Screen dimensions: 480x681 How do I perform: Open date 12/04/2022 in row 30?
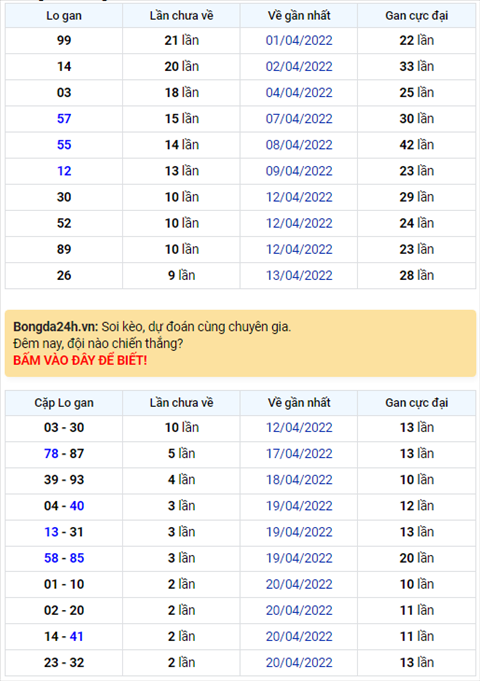coord(299,197)
